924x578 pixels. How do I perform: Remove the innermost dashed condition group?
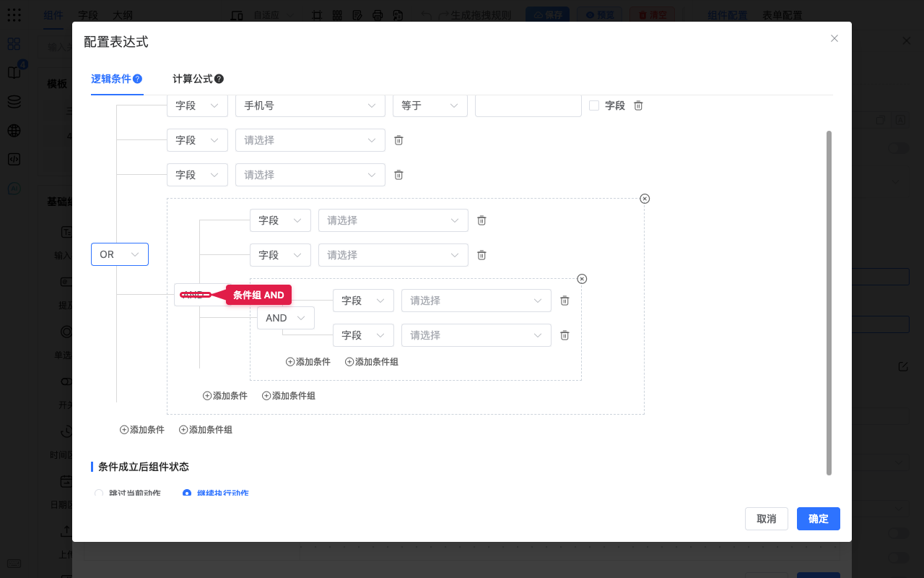(x=582, y=279)
